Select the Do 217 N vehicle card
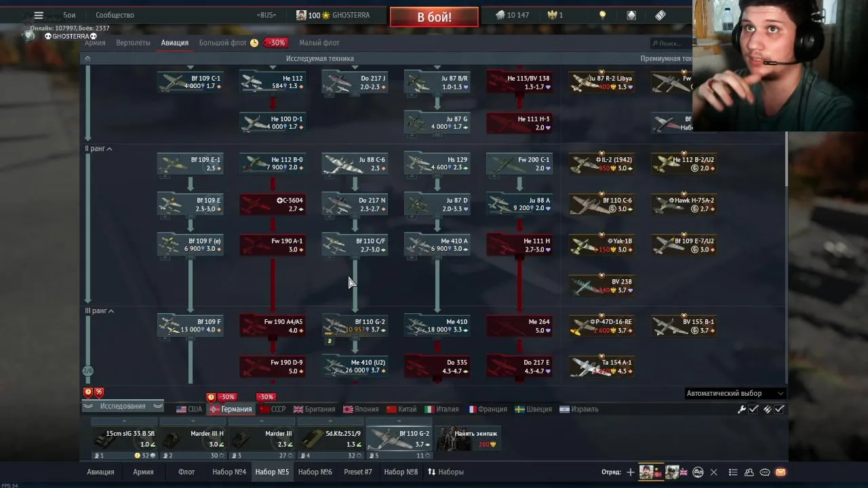Viewport: 868px width, 488px height. [x=355, y=204]
